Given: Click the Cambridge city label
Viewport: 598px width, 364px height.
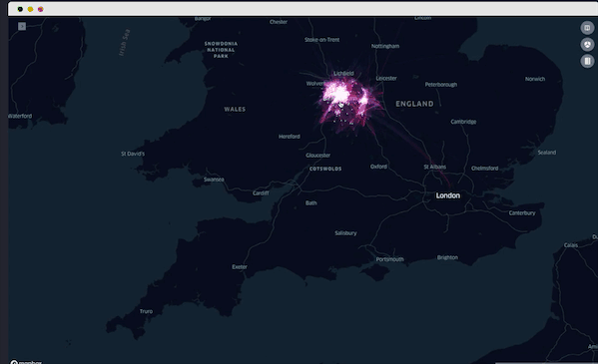Looking at the screenshot, I should (463, 122).
